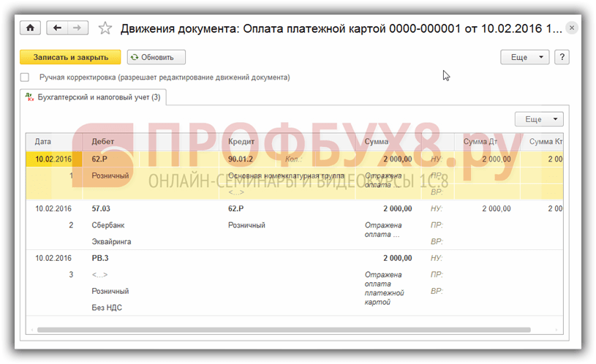The image size is (596, 364).
Task: Click Записать и закрыть button
Action: click(x=70, y=57)
